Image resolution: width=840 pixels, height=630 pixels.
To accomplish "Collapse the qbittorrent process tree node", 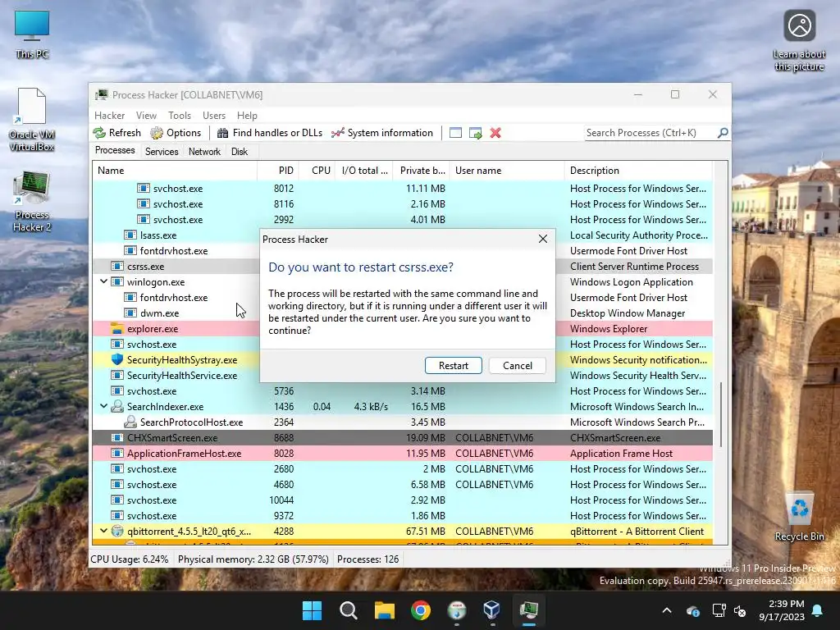I will coord(103,531).
